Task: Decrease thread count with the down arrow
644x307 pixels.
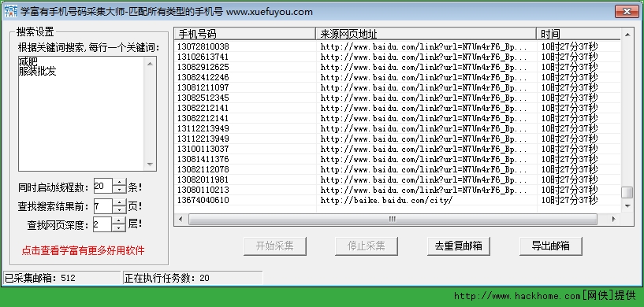Action: (119, 190)
